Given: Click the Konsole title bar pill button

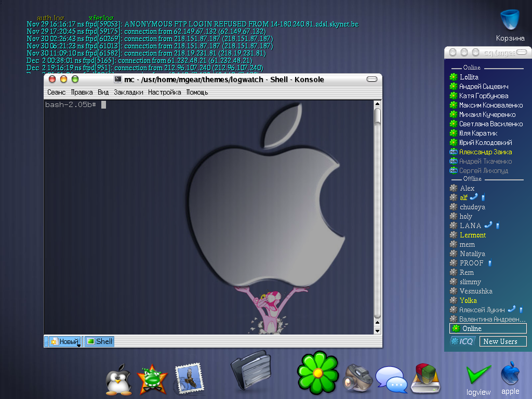Looking at the screenshot, I should tap(372, 79).
